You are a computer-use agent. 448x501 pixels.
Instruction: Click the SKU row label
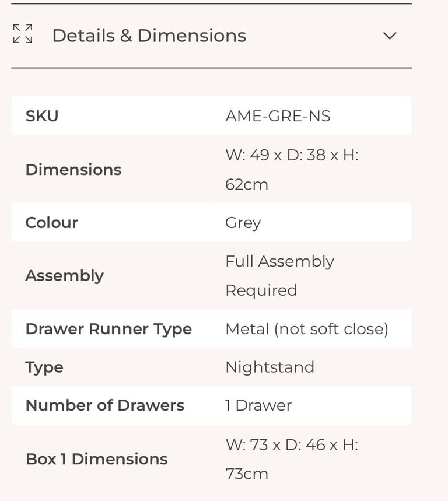click(42, 115)
